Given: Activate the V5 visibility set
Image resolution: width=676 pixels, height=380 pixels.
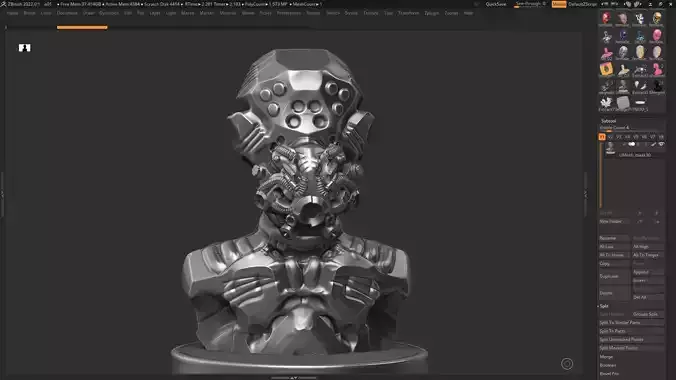Looking at the screenshot, I should pyautogui.click(x=636, y=137).
